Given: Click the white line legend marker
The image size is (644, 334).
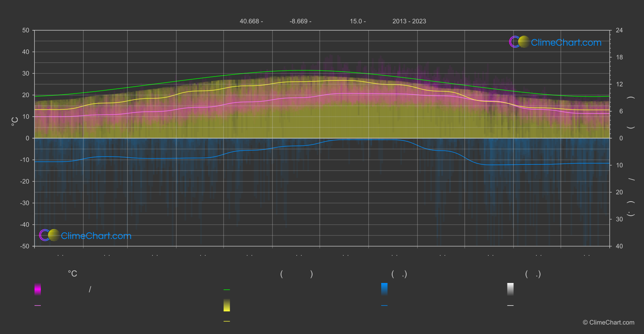Looking at the screenshot, I should (x=511, y=306).
